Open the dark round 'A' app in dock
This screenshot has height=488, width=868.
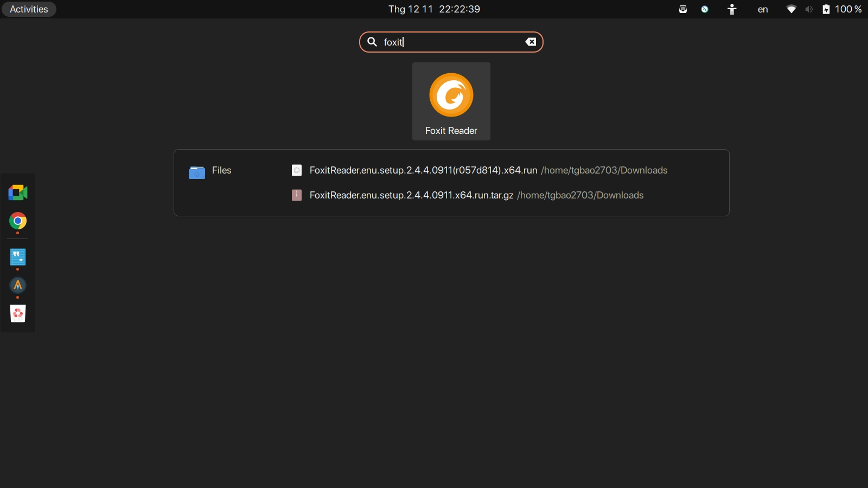[18, 285]
